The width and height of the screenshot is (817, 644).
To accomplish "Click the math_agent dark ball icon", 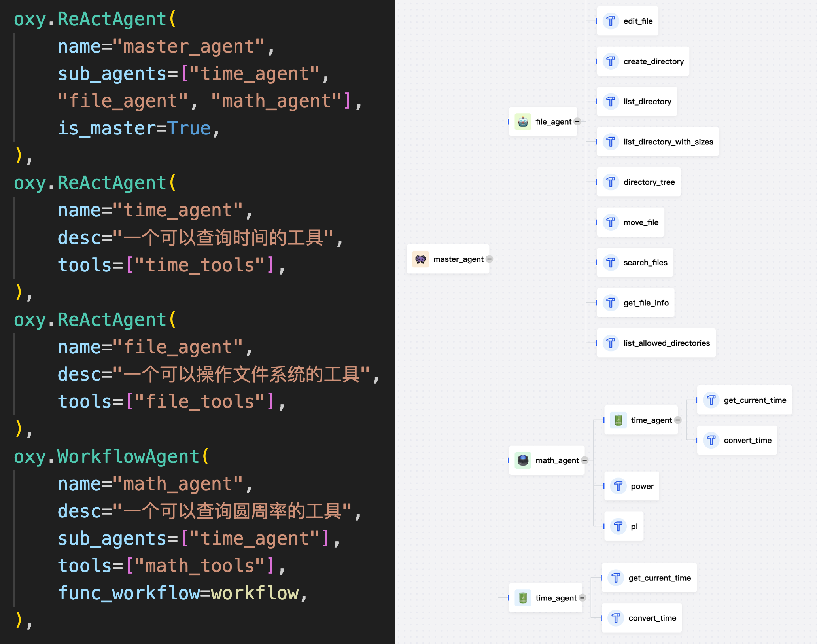I will pyautogui.click(x=523, y=460).
